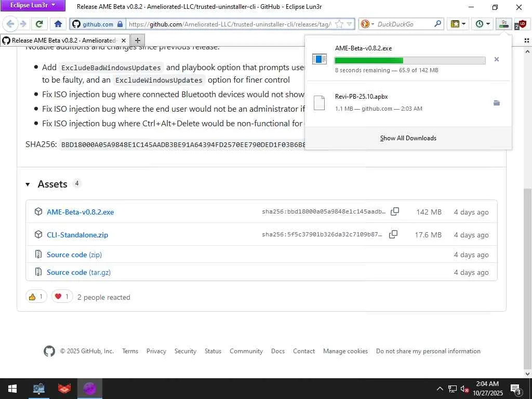Go forward with the forward arrow
532x399 pixels.
tap(23, 24)
